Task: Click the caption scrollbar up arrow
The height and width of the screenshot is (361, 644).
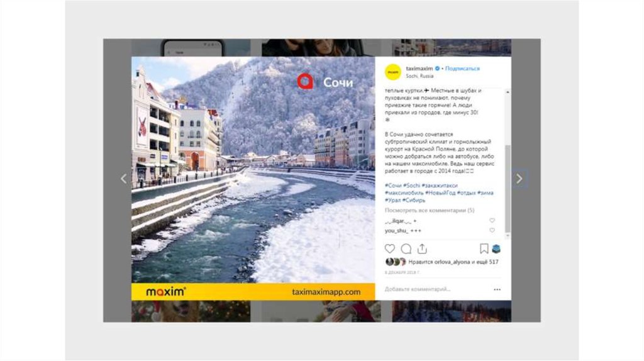Action: pos(508,92)
